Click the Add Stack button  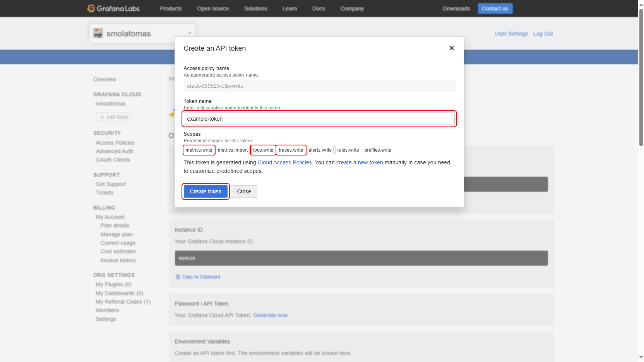click(114, 117)
